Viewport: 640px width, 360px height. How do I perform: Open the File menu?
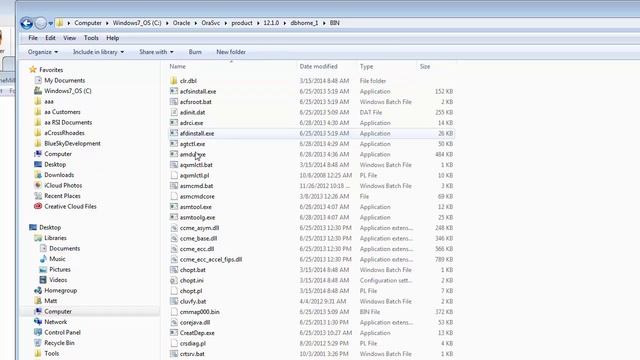(x=33, y=38)
